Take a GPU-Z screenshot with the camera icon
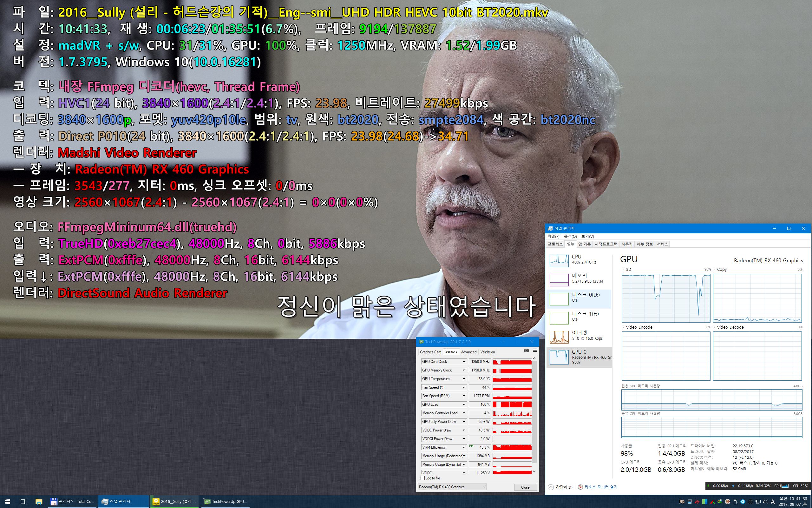The width and height of the screenshot is (812, 508). click(526, 351)
